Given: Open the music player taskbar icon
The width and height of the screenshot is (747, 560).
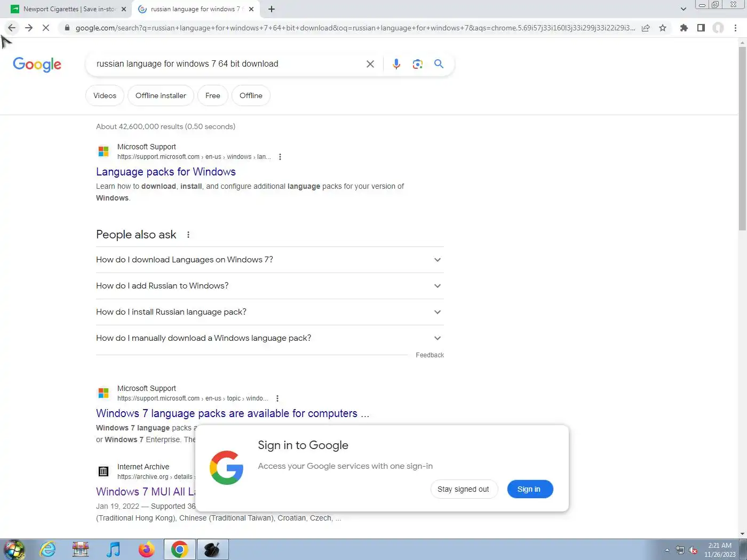Looking at the screenshot, I should pyautogui.click(x=113, y=549).
